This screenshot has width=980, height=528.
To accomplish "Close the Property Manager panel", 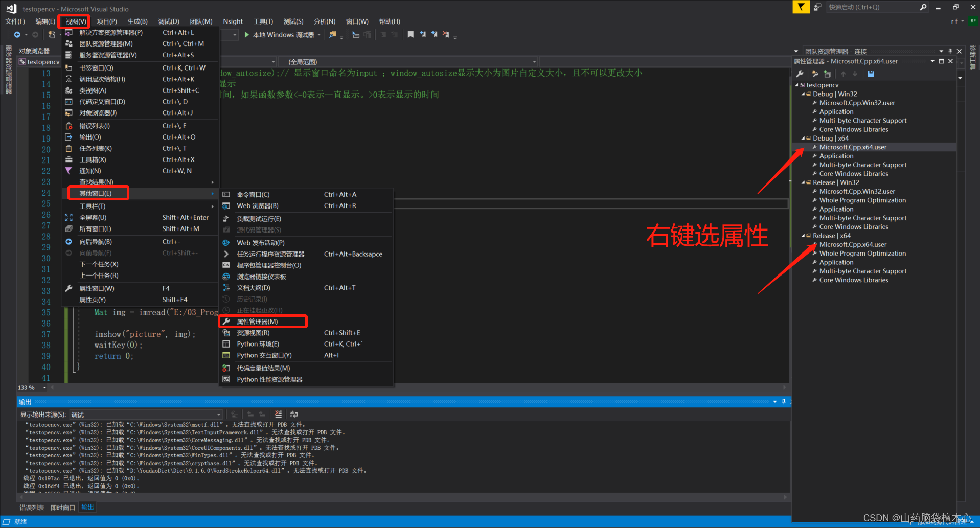I will click(x=950, y=61).
